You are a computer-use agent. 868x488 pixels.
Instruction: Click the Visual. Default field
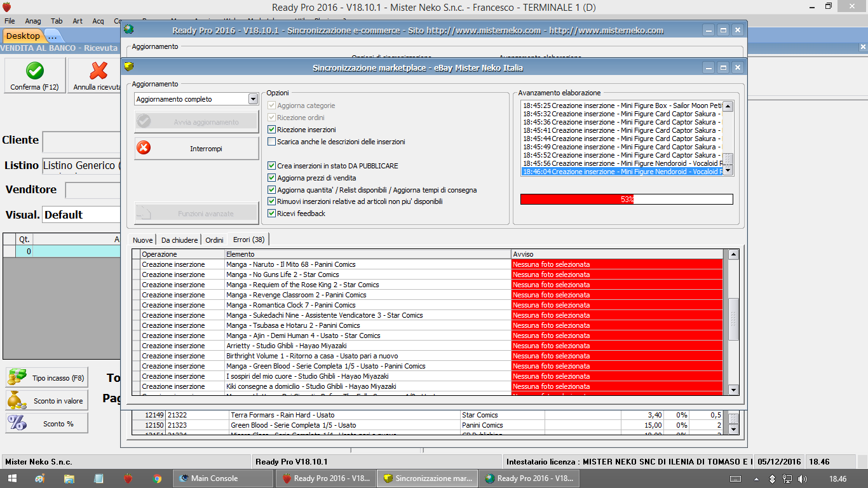coord(81,215)
